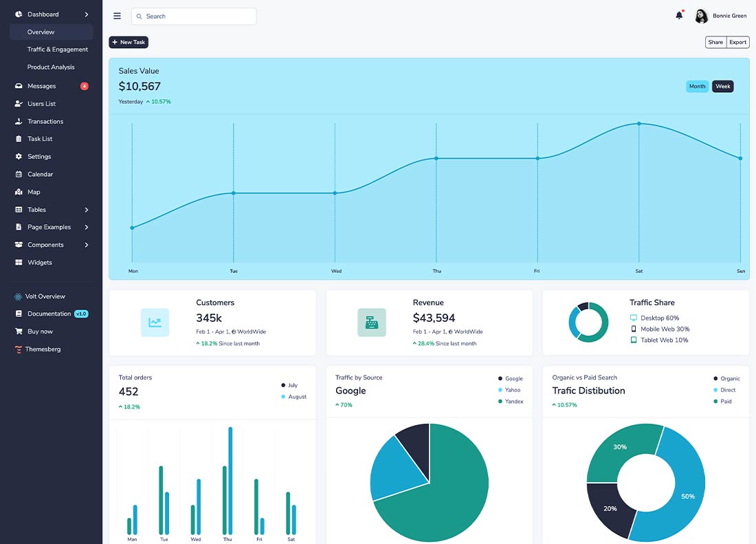This screenshot has width=756, height=544.
Task: Click the Settings gear icon
Action: 19,156
